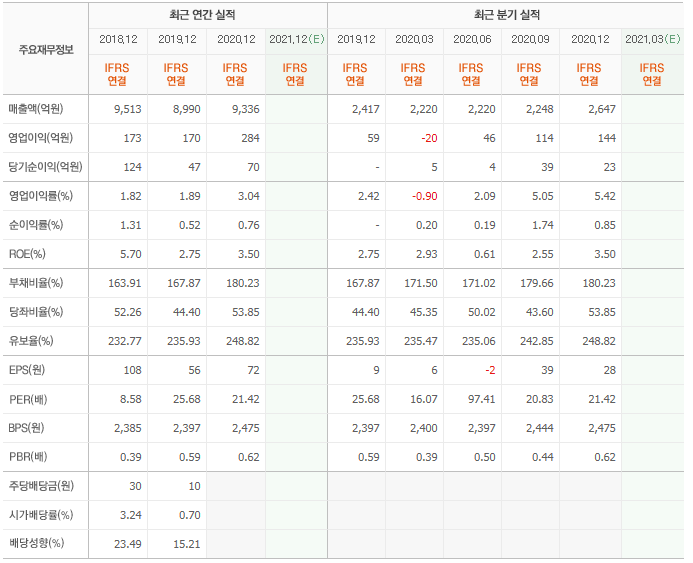
Task: Click the 163.91 debt ratio value
Action: (125, 283)
